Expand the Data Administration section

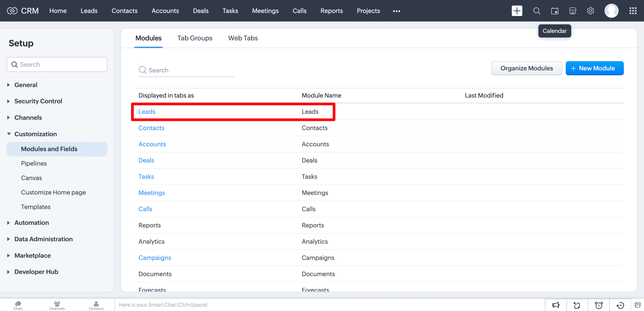8,239
